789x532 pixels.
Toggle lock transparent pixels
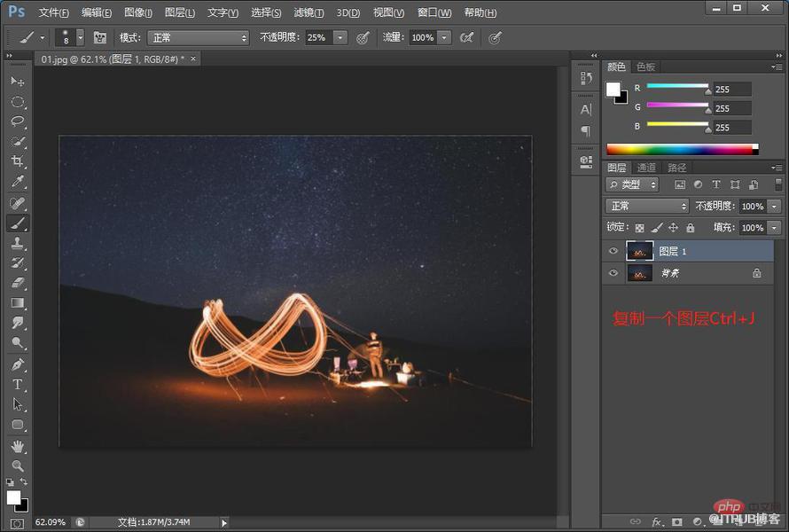coord(639,228)
